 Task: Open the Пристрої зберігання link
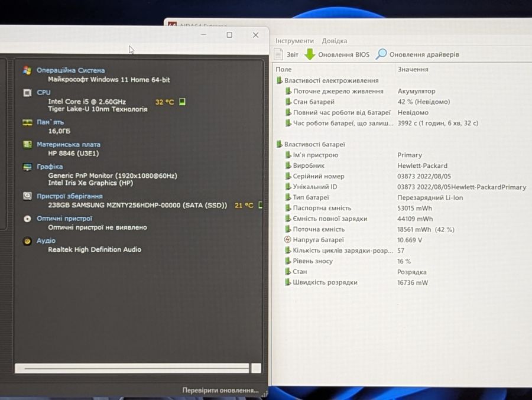pos(70,196)
